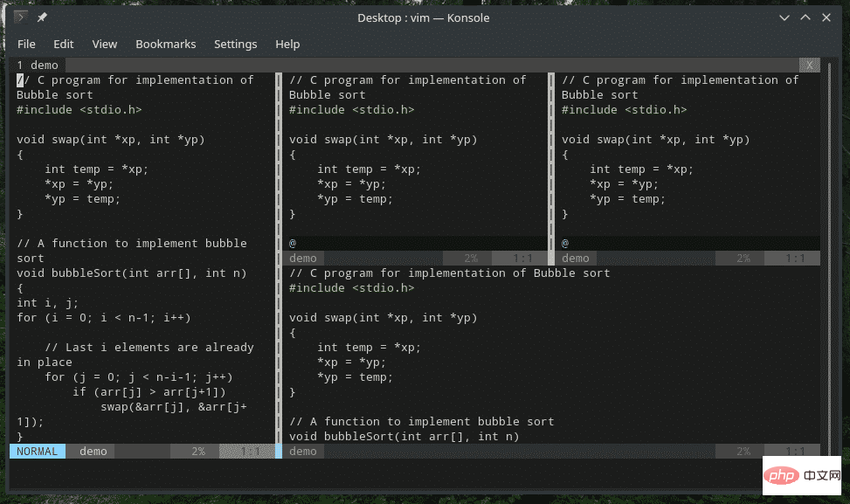Click the pin icon in the title bar
The height and width of the screenshot is (504, 850).
(x=42, y=17)
